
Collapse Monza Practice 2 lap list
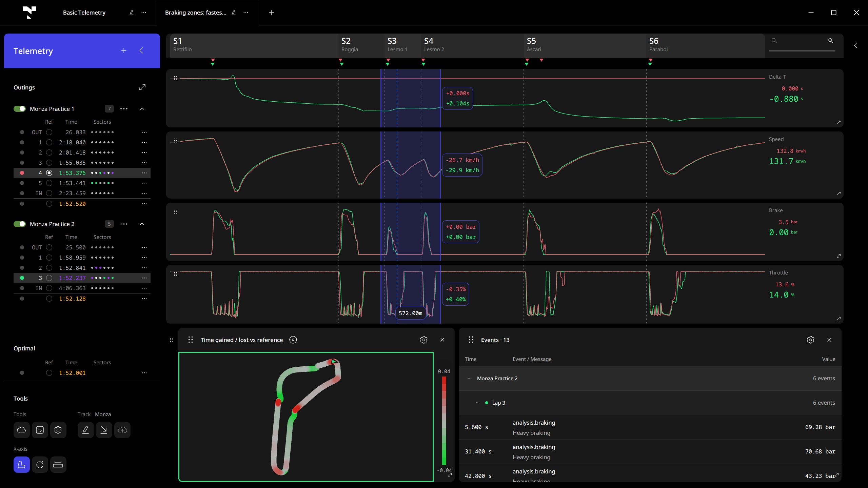tap(142, 224)
